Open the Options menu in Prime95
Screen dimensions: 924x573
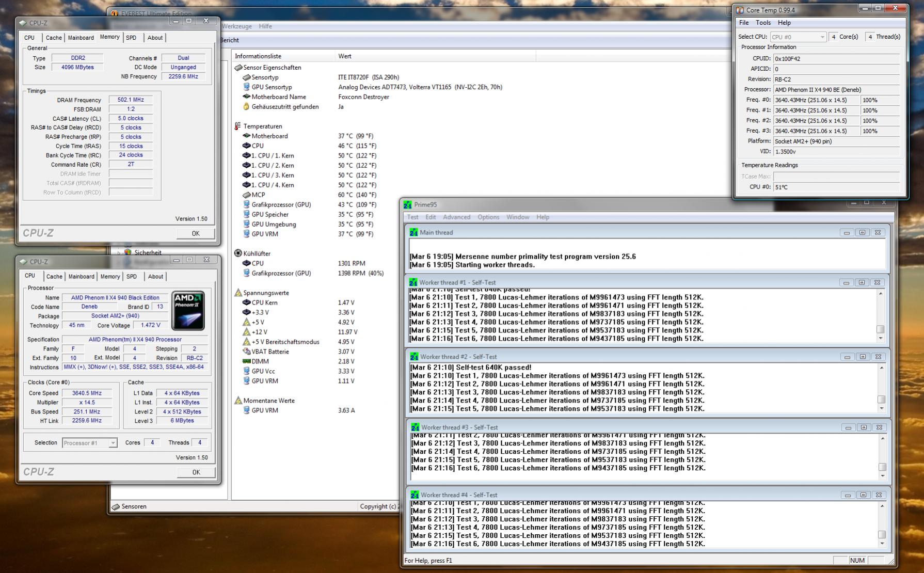pos(488,217)
